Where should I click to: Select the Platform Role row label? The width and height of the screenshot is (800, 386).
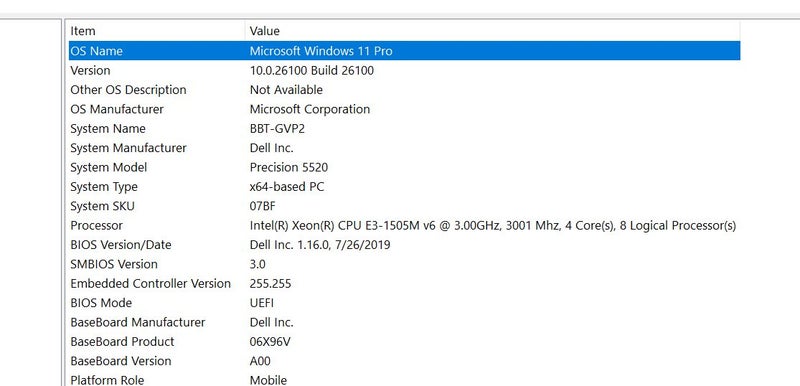pos(107,380)
